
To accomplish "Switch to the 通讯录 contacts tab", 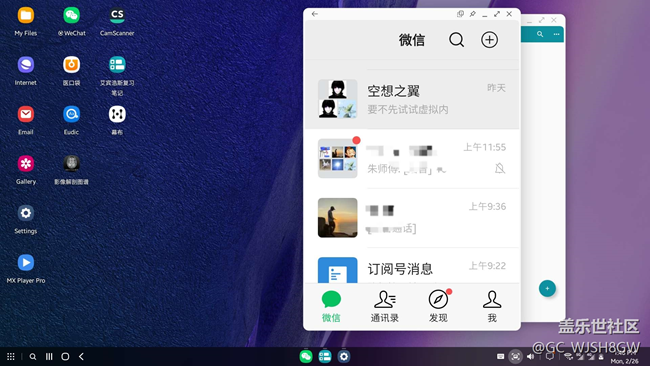I will pos(385,307).
